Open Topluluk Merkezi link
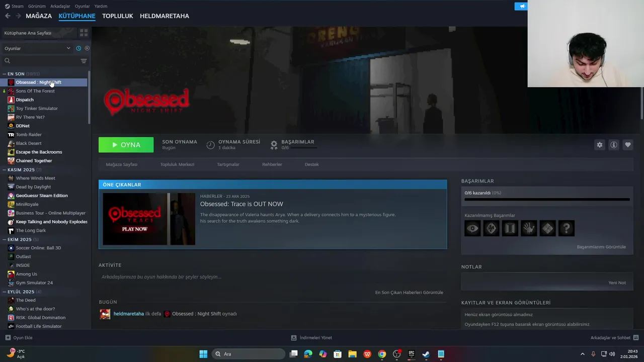Viewport: 644px width, 362px height. pyautogui.click(x=177, y=164)
